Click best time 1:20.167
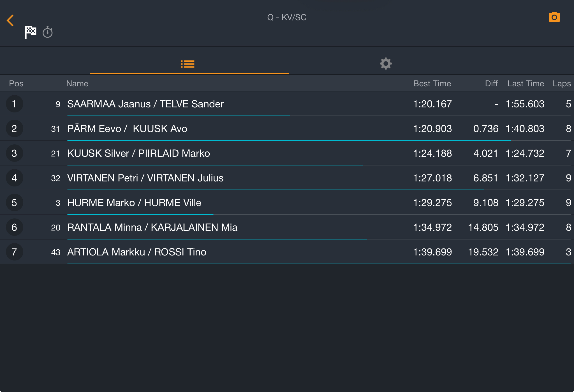 click(x=432, y=104)
